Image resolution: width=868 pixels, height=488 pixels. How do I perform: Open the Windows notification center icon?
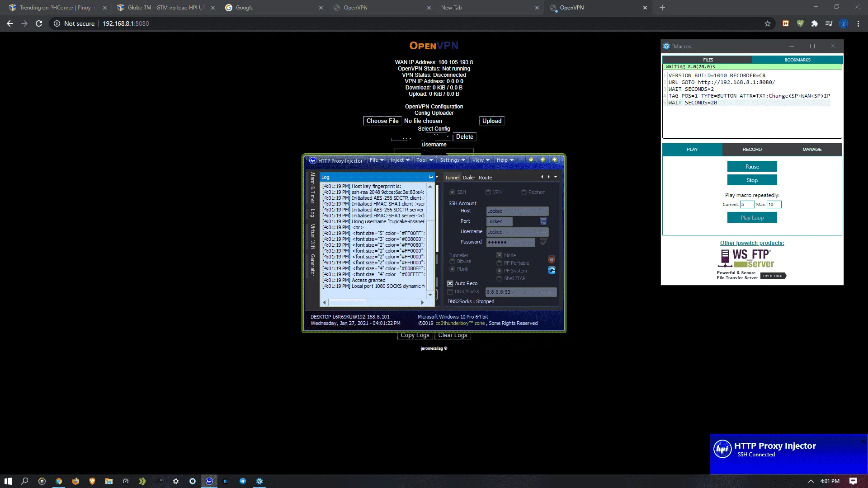point(853,481)
